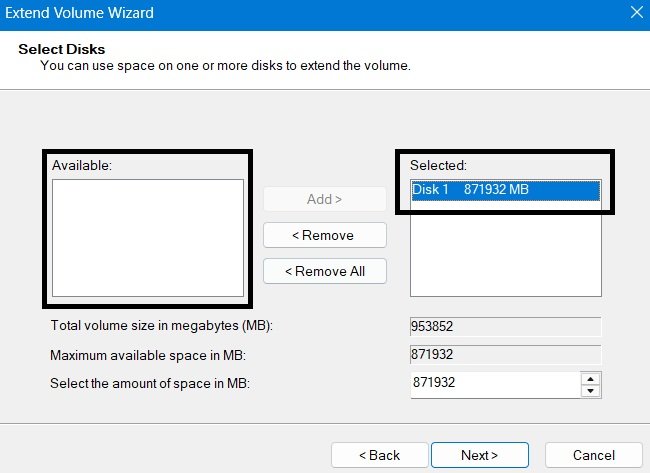Click the Extend Volume Wizard title text

coord(79,13)
